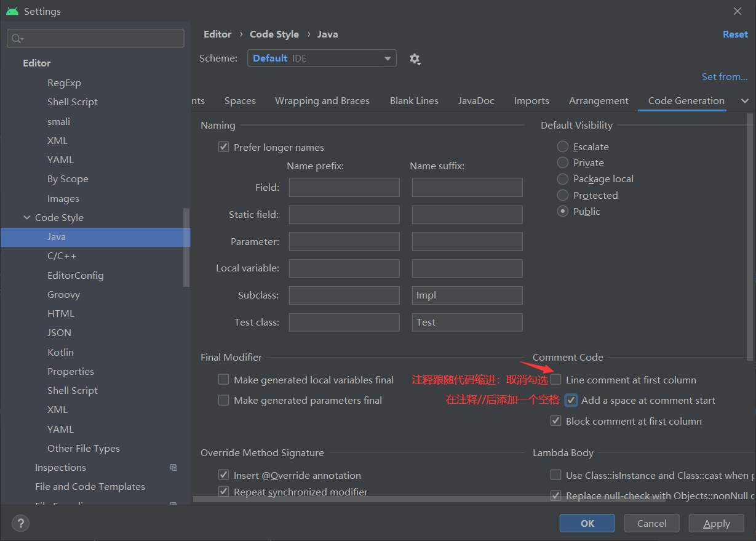The height and width of the screenshot is (541, 756).
Task: Click the Android Studio logo in title bar
Action: [x=12, y=12]
